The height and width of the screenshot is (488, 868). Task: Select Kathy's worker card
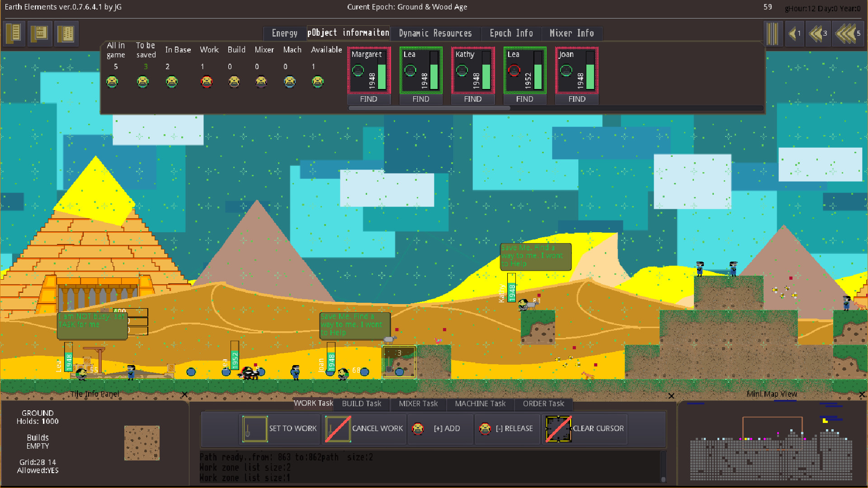tap(472, 70)
